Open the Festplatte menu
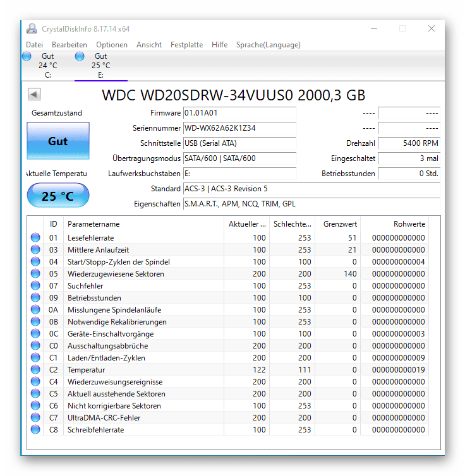 pos(186,45)
